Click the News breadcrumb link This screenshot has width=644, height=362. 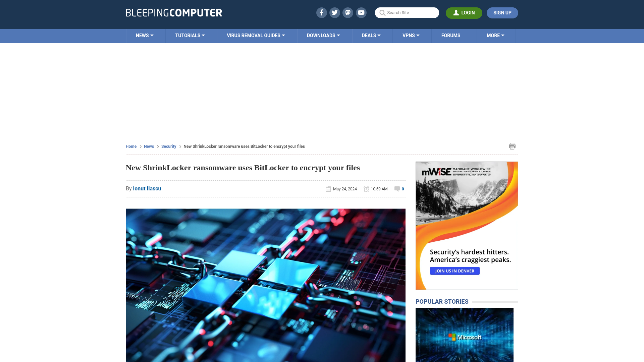[x=149, y=146]
